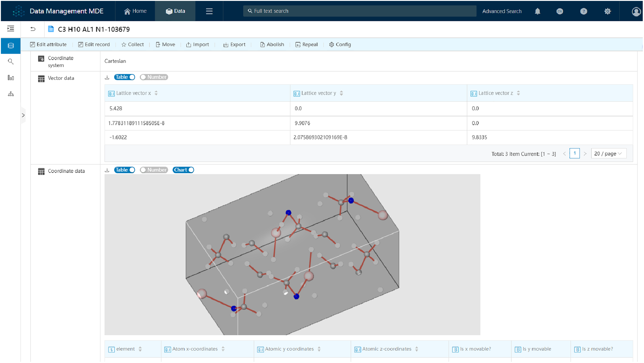Expand the collapsed left side panel arrow

coord(23,115)
